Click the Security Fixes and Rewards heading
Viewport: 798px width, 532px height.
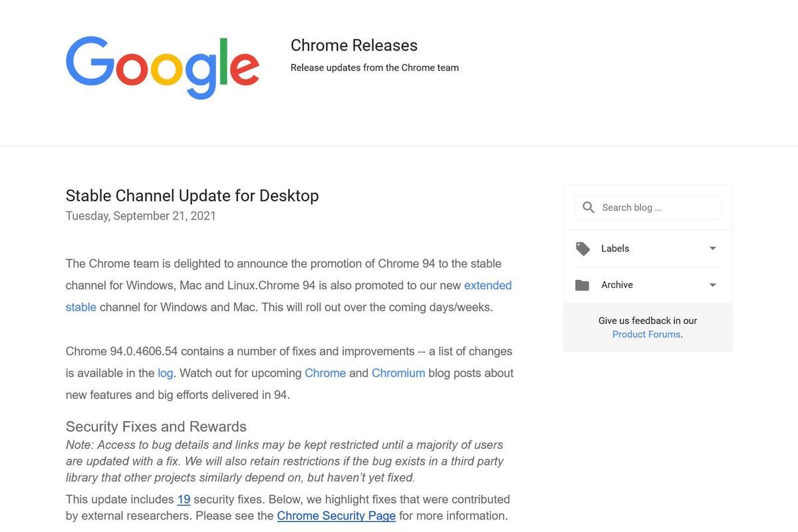tap(156, 427)
